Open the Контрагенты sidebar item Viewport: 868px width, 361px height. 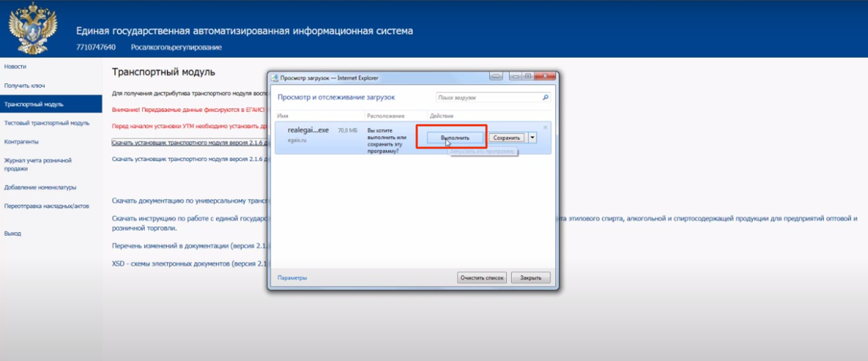pos(21,141)
